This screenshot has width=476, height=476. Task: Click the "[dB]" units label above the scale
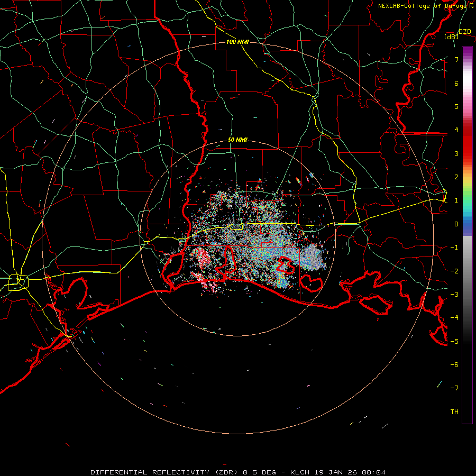click(452, 36)
